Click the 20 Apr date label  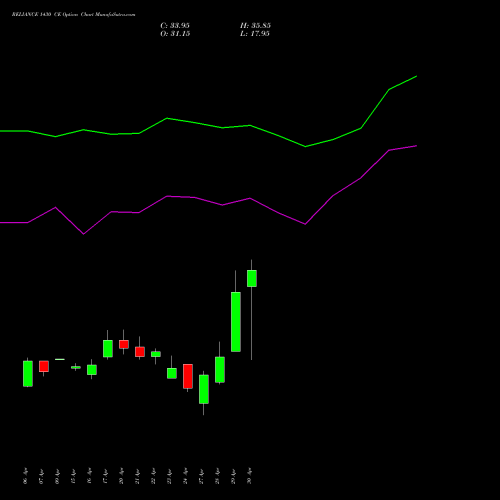[121, 476]
